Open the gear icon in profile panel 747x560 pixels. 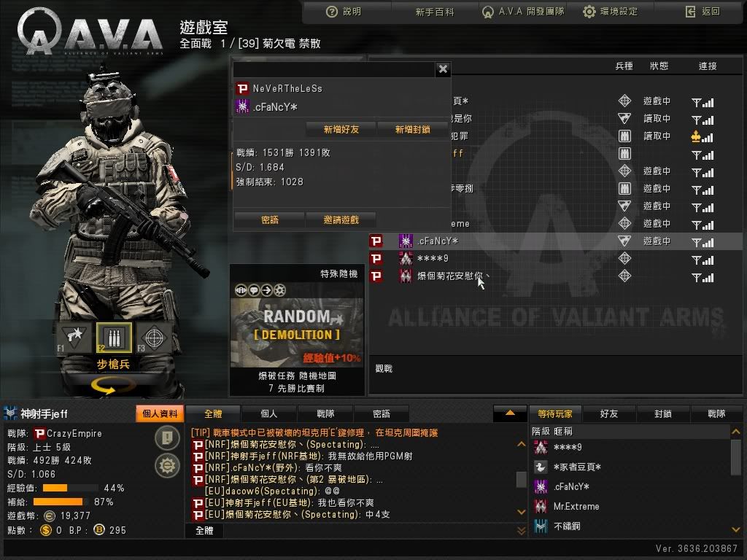pyautogui.click(x=167, y=465)
